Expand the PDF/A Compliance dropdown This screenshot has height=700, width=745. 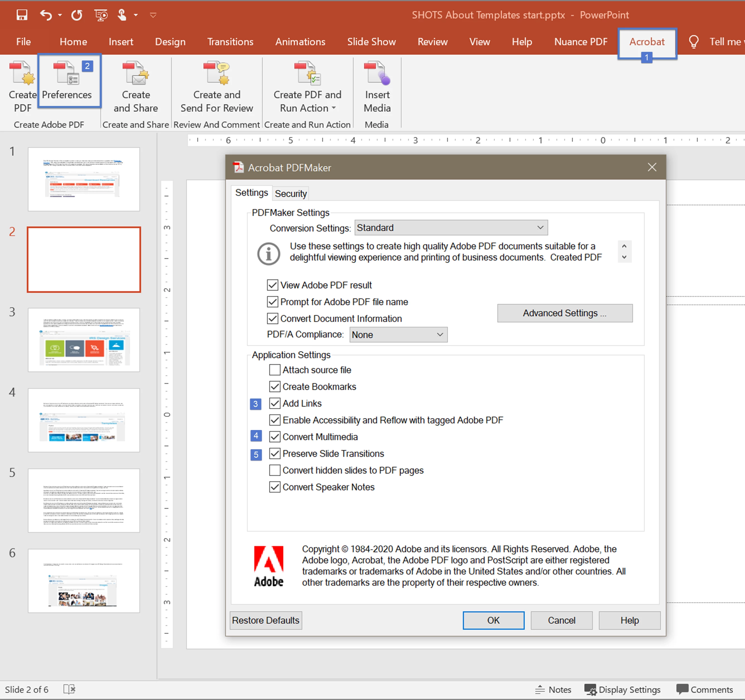point(398,334)
